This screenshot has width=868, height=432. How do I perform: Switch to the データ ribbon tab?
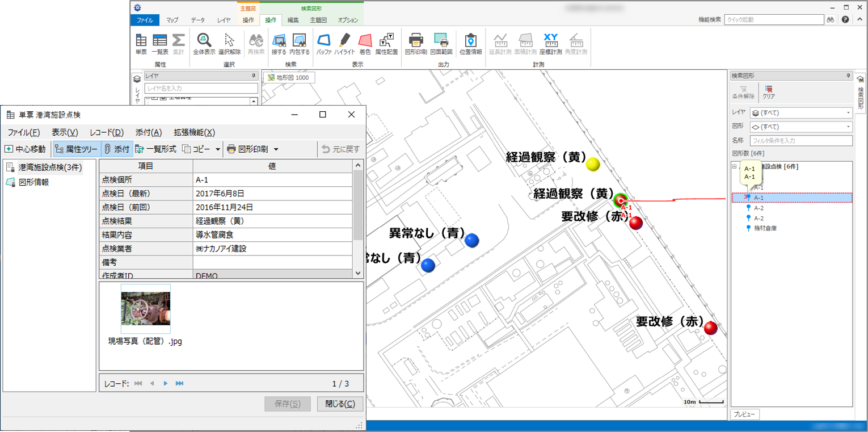197,20
